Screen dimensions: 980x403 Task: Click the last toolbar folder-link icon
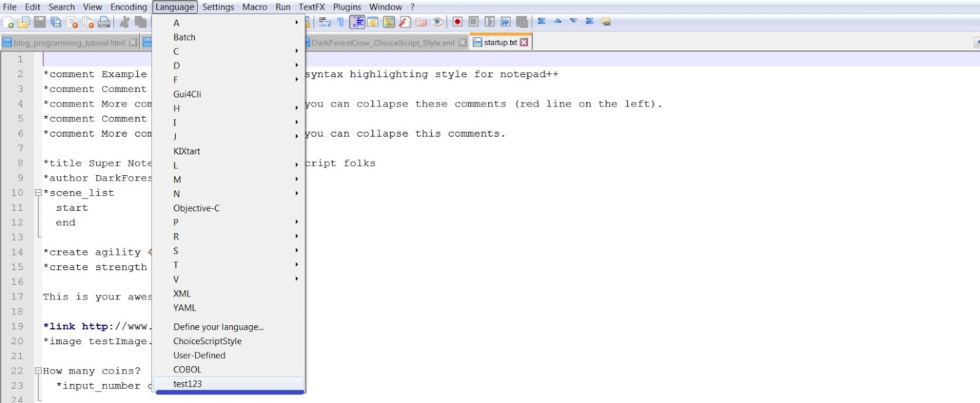[606, 21]
